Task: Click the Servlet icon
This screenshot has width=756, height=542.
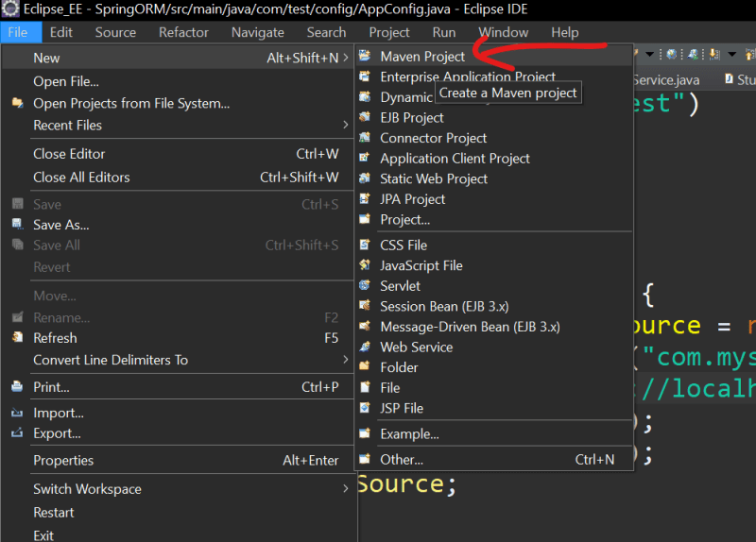Action: 365,285
